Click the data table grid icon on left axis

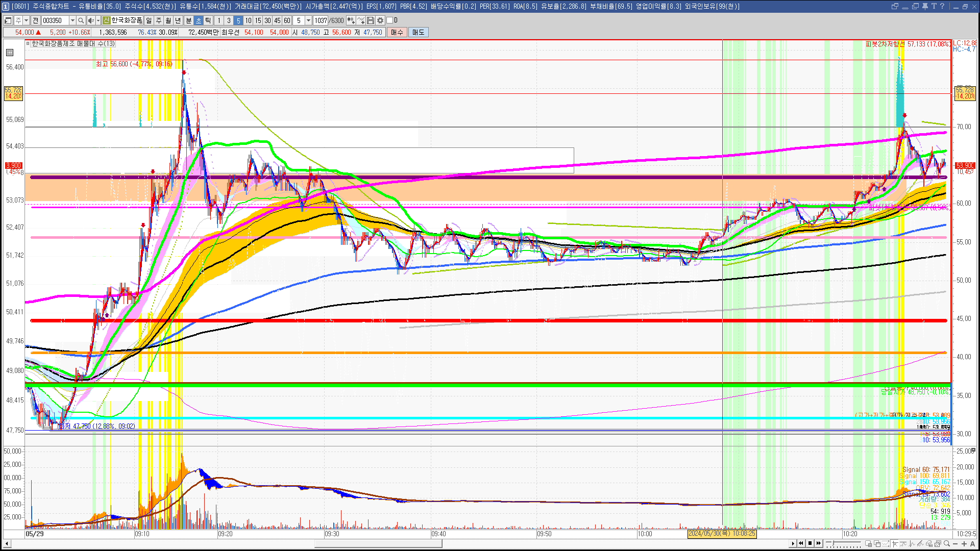pos(10,53)
